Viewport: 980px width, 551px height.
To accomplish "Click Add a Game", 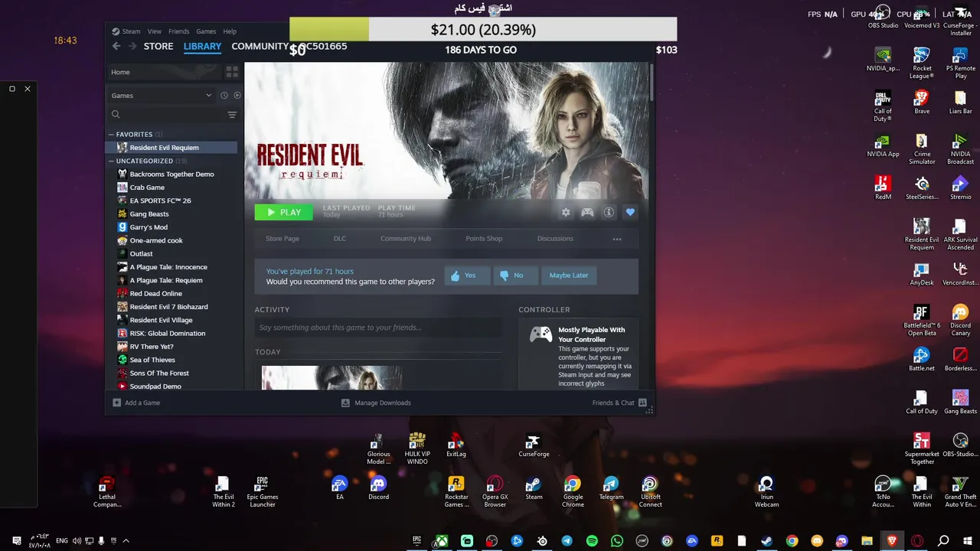I will [136, 403].
